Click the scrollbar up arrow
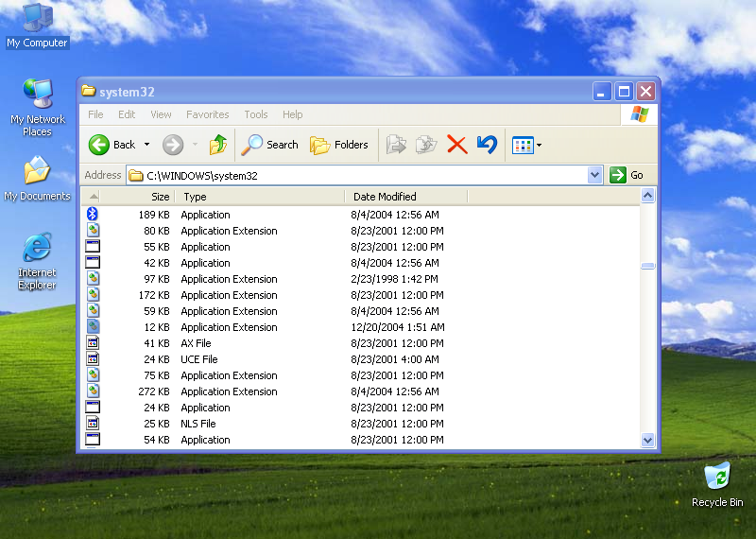 coord(647,196)
